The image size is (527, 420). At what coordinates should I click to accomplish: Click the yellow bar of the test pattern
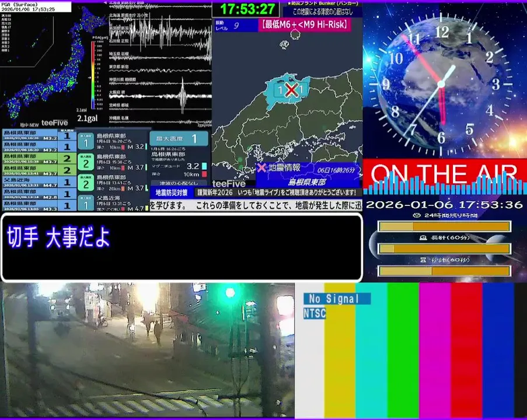pyautogui.click(x=340, y=350)
